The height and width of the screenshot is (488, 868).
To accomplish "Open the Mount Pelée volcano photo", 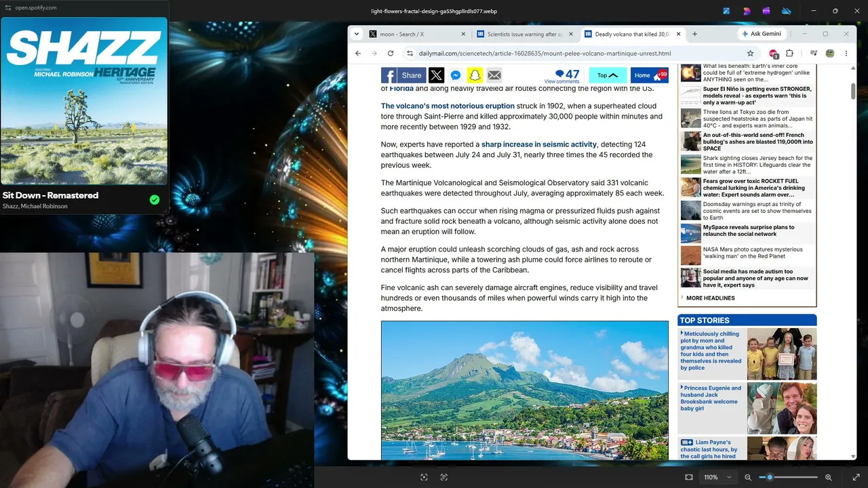I will pos(525,390).
